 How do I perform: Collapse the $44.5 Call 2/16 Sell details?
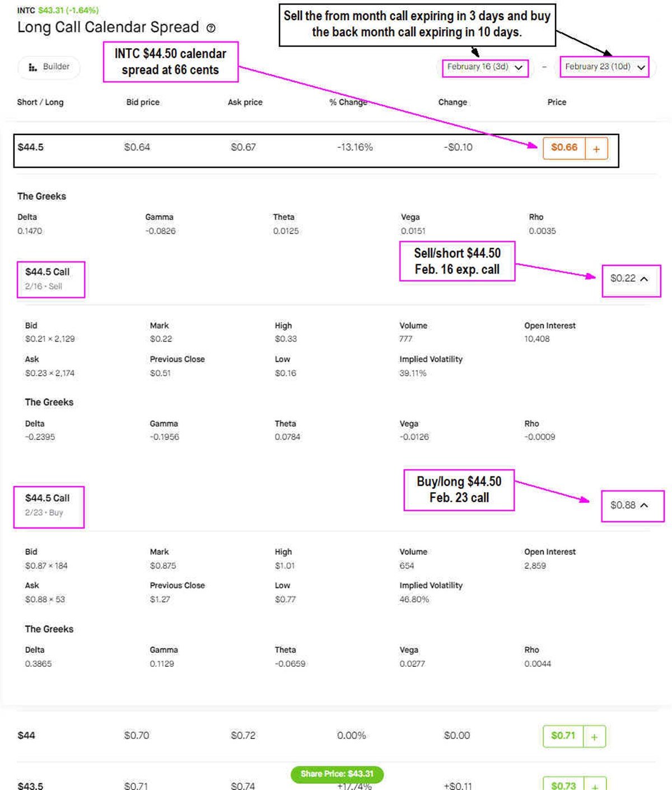[x=644, y=279]
